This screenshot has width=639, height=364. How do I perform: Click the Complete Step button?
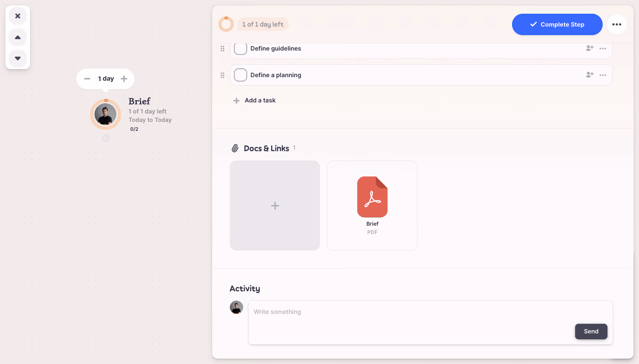pos(557,24)
